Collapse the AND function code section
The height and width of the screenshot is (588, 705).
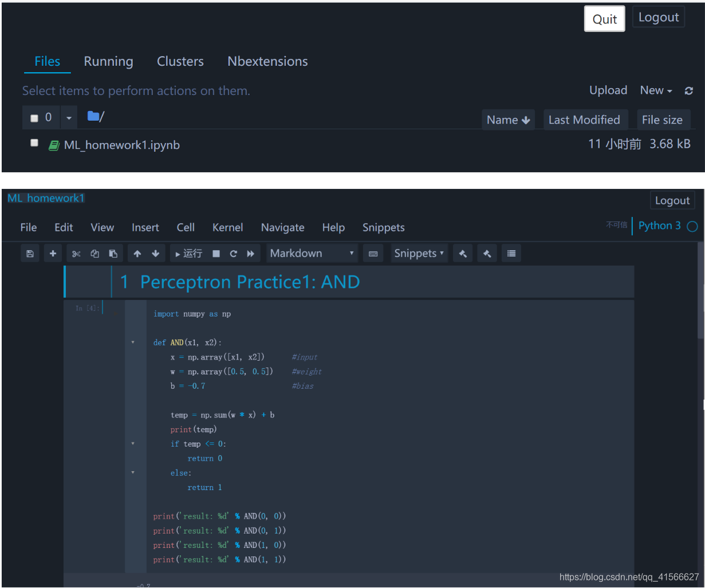[133, 342]
